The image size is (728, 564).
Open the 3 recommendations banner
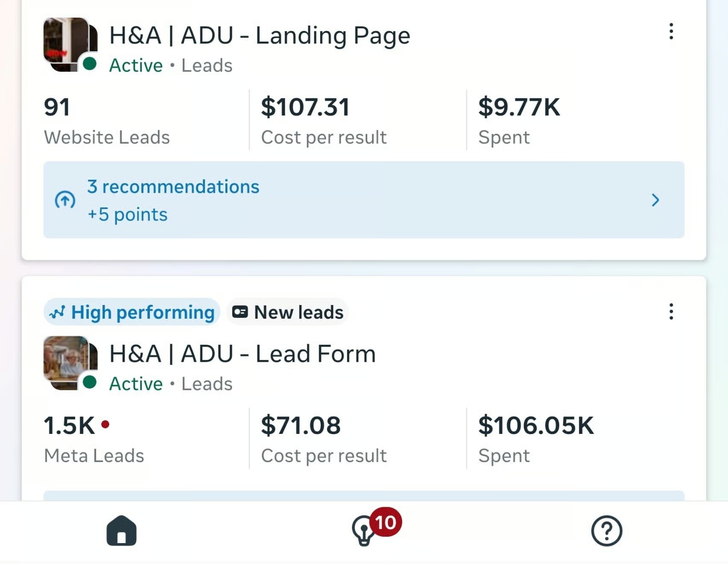pyautogui.click(x=363, y=200)
